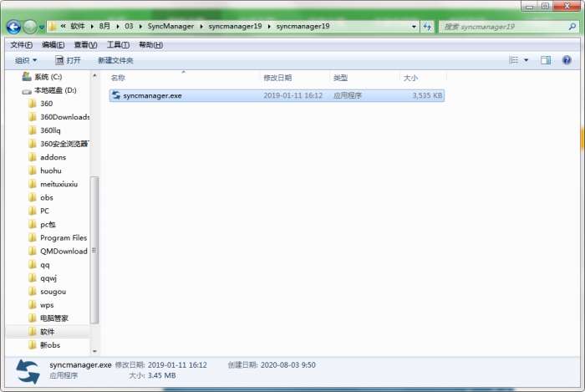
Task: Open the address bar history dropdown
Action: [414, 27]
